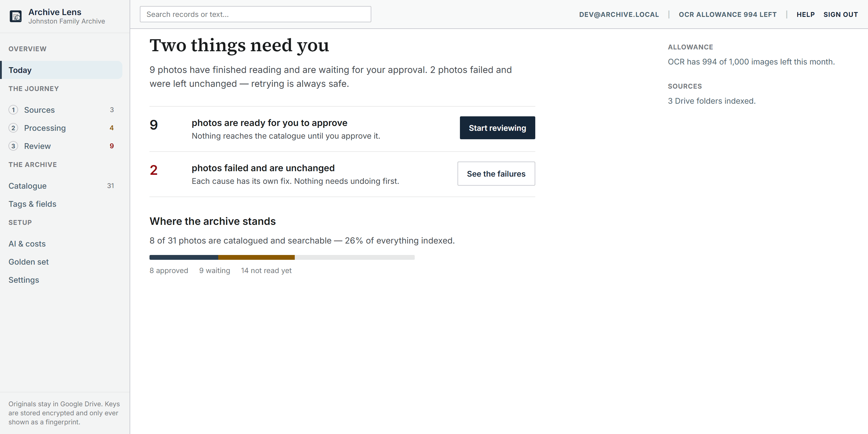This screenshot has height=434, width=868.
Task: Click the OCR 994 of 1,000 images text
Action: pyautogui.click(x=751, y=62)
